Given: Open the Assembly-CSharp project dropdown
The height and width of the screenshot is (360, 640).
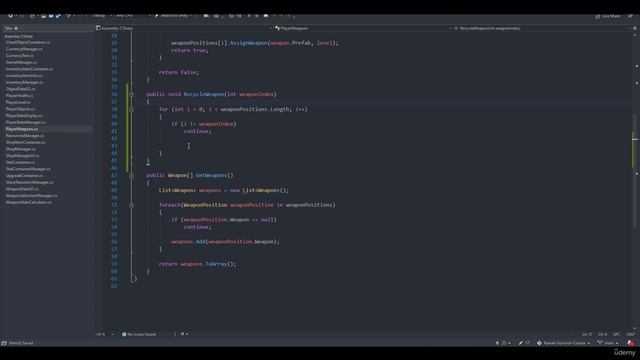Looking at the screenshot, I should coord(184,28).
